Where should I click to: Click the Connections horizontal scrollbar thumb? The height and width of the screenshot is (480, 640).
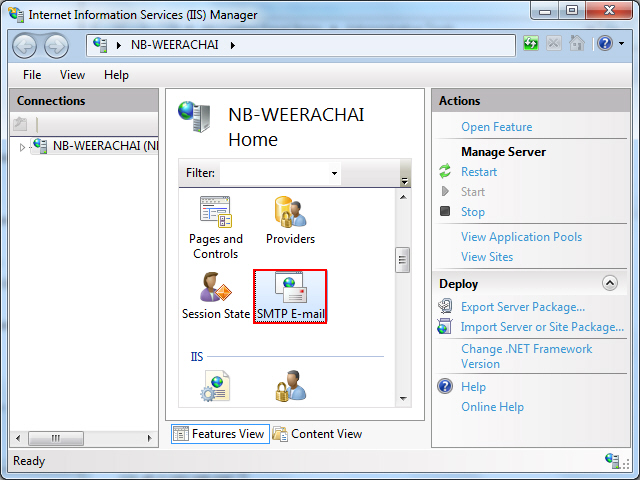[56, 438]
